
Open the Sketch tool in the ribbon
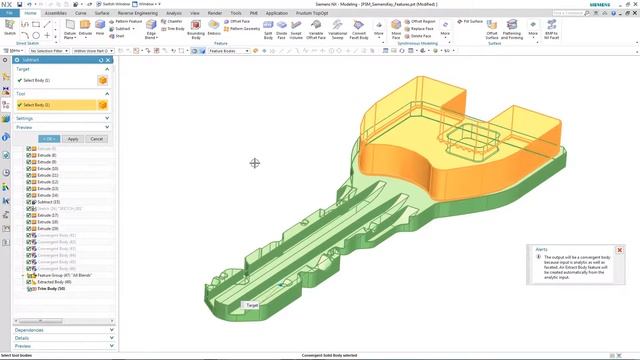10,27
